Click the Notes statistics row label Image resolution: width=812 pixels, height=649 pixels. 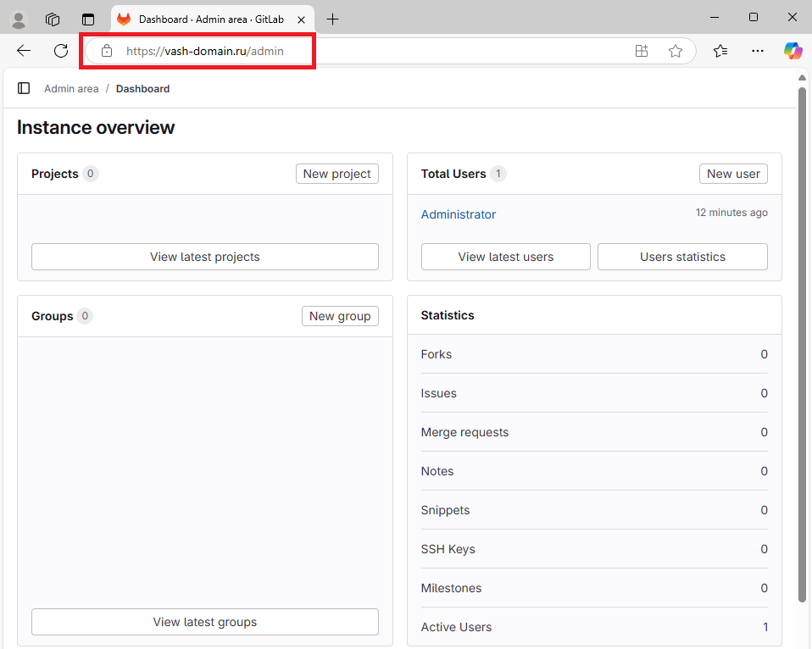point(437,471)
